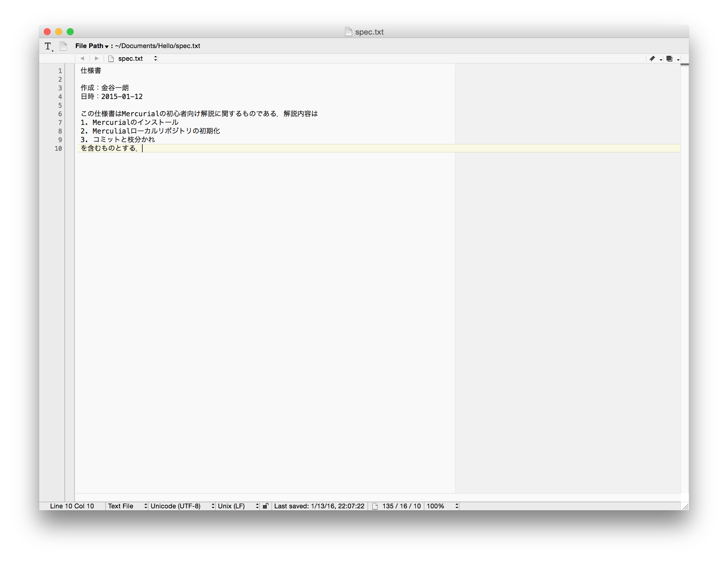Click the text format (T) icon
728x563 pixels.
click(47, 46)
